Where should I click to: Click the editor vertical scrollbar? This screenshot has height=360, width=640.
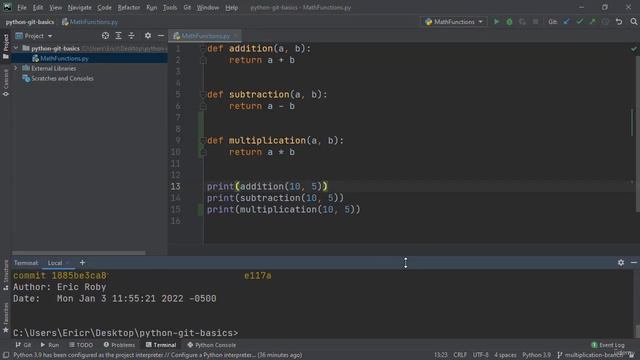coord(638,135)
